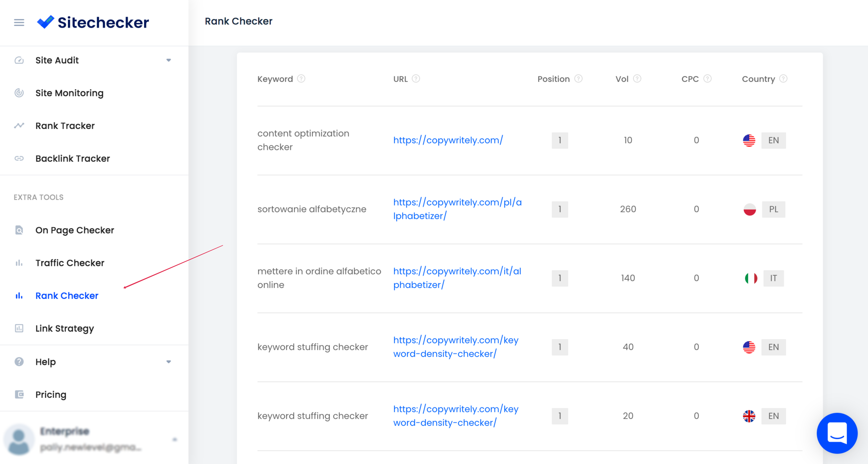Click the On Page Checker icon
This screenshot has height=464, width=868.
click(x=19, y=229)
